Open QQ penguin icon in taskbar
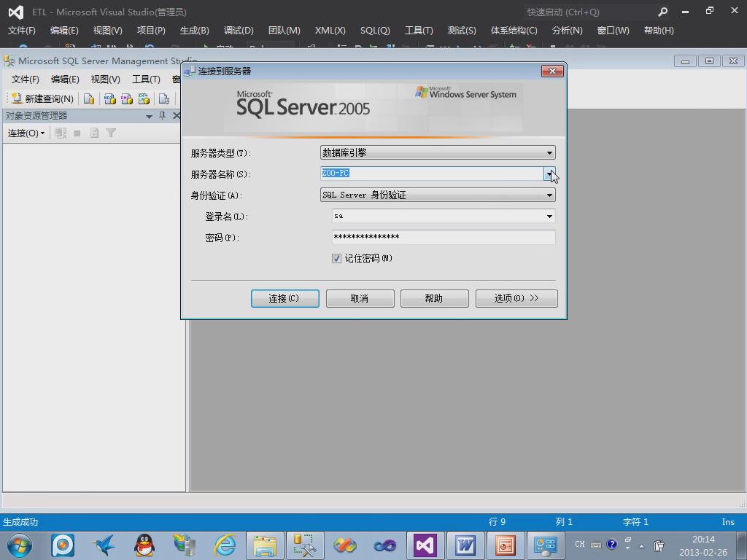747x560 pixels. [x=144, y=545]
